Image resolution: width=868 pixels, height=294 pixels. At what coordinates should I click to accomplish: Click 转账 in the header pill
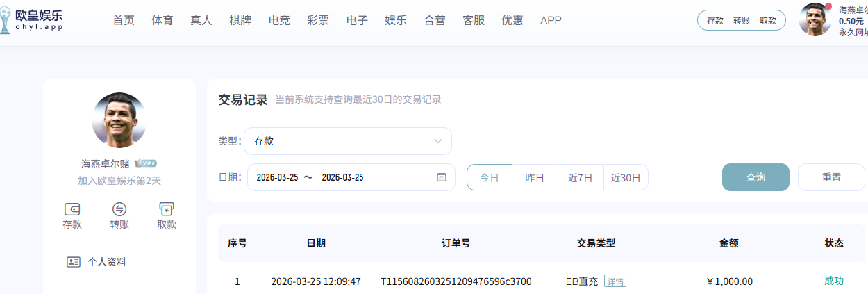[x=742, y=20]
